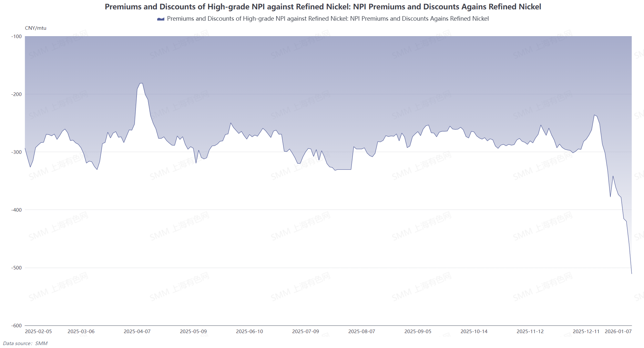Screen dimensions: 644x348
Task: Select the 2025-09-05 date label
Action: (x=418, y=332)
